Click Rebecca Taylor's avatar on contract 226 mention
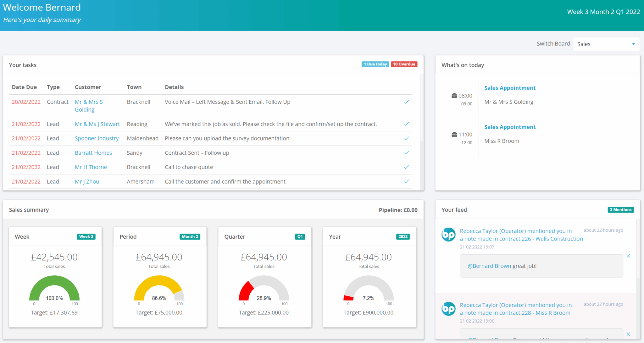 click(x=448, y=235)
